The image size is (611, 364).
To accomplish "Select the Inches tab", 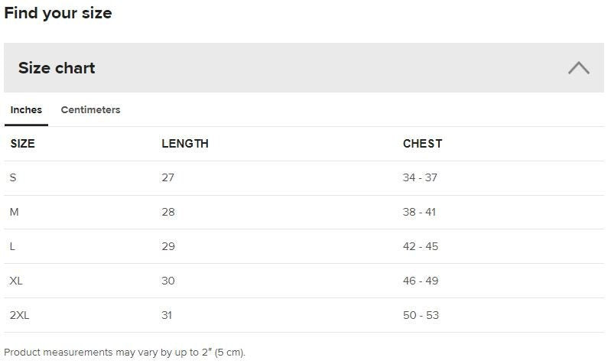I will tap(26, 110).
